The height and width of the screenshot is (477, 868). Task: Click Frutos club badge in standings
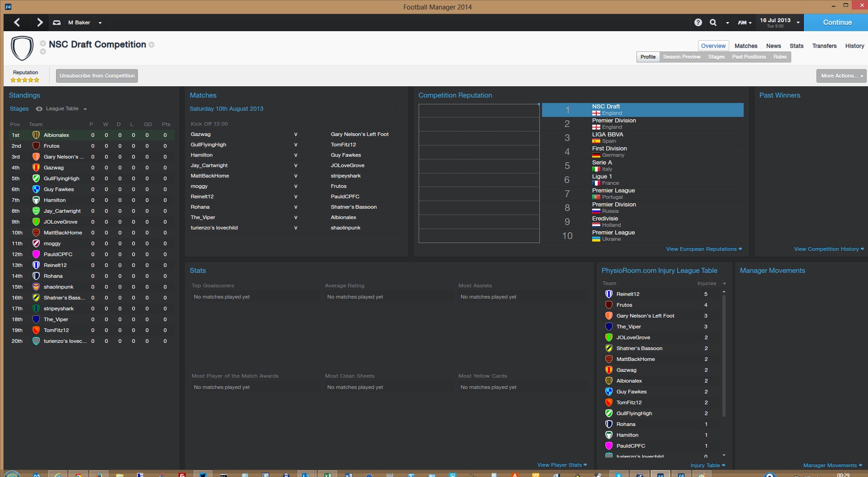(36, 146)
